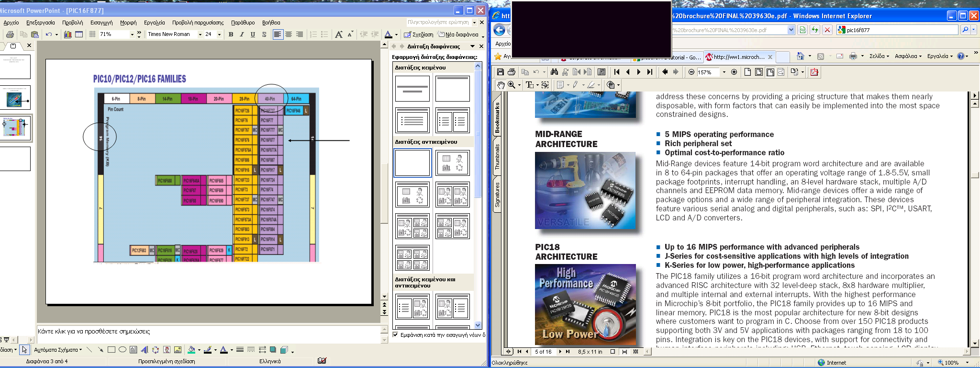Click the 3-D style icon in Drawing toolbar
980x368 pixels.
[284, 350]
